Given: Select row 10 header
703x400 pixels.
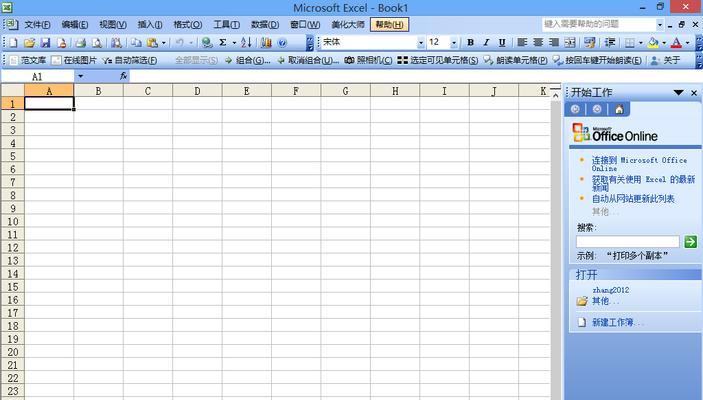Looking at the screenshot, I should (13, 222).
